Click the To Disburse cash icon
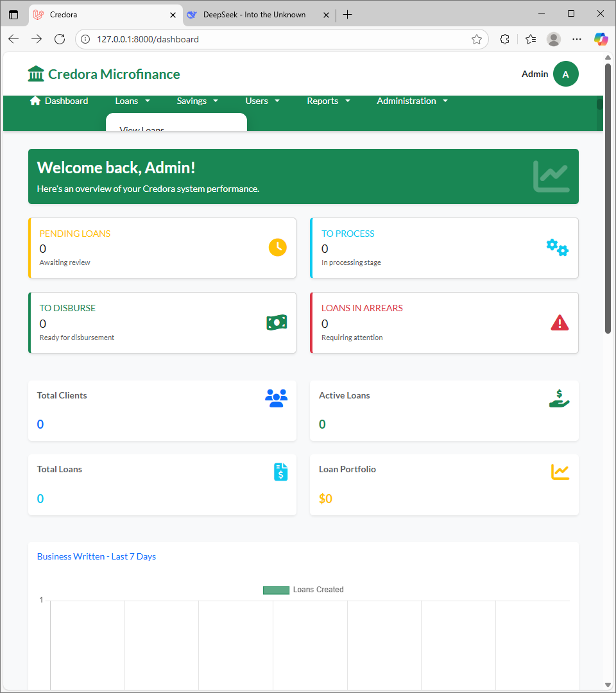The width and height of the screenshot is (616, 693). (277, 322)
